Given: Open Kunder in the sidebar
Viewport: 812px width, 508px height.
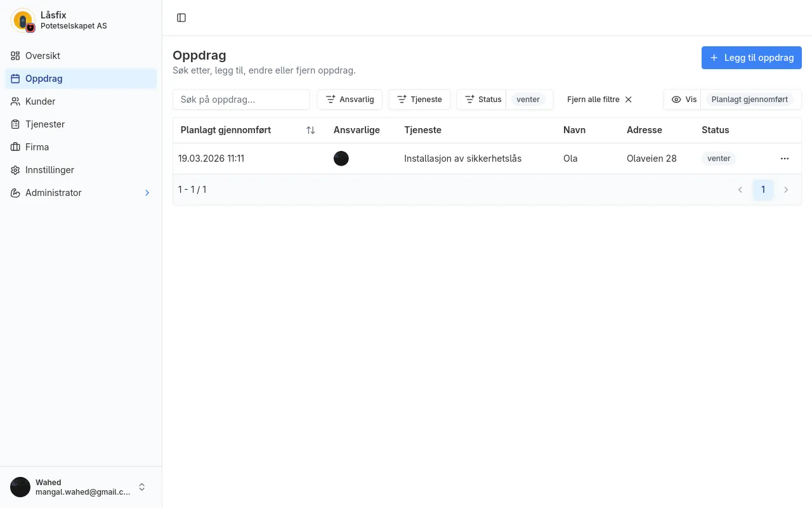Looking at the screenshot, I should [40, 101].
